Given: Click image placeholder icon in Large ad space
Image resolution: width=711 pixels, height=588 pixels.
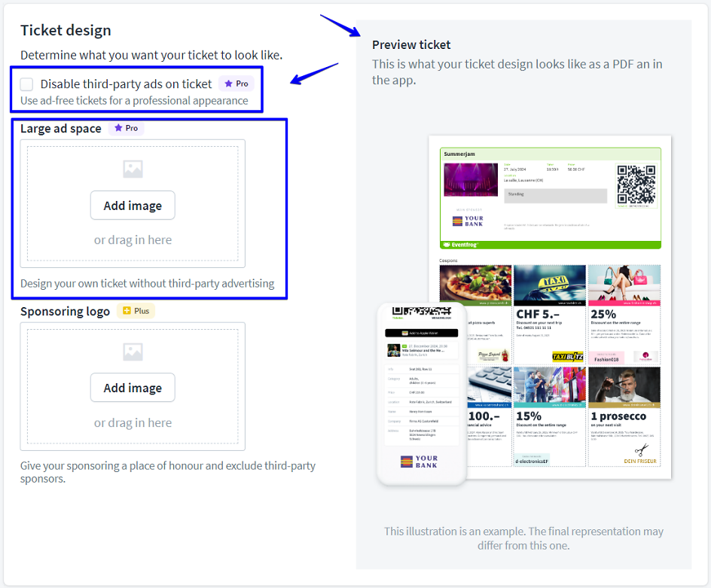Looking at the screenshot, I should click(133, 169).
